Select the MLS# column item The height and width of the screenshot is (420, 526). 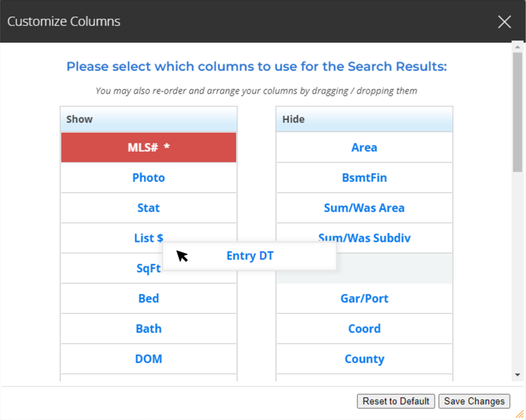click(148, 147)
